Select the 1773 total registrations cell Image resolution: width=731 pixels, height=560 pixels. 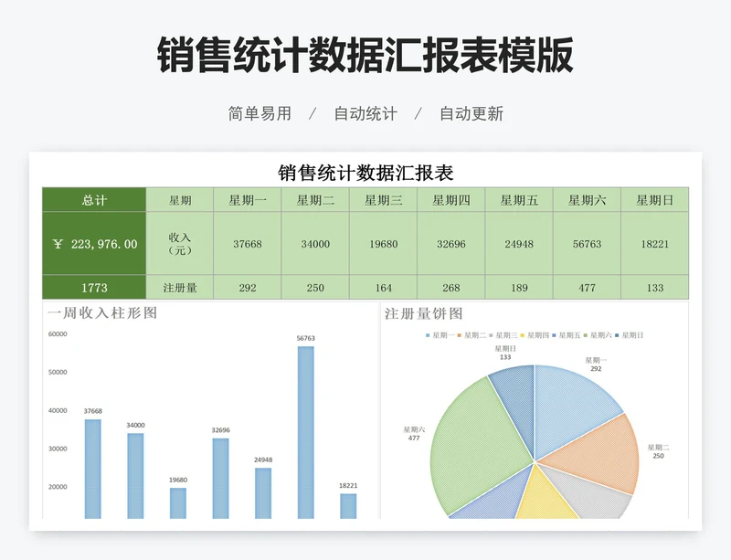coord(94,287)
